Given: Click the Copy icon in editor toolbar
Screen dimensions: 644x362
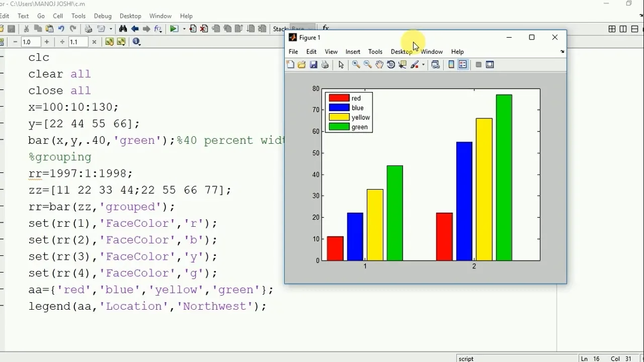Looking at the screenshot, I should [38, 29].
